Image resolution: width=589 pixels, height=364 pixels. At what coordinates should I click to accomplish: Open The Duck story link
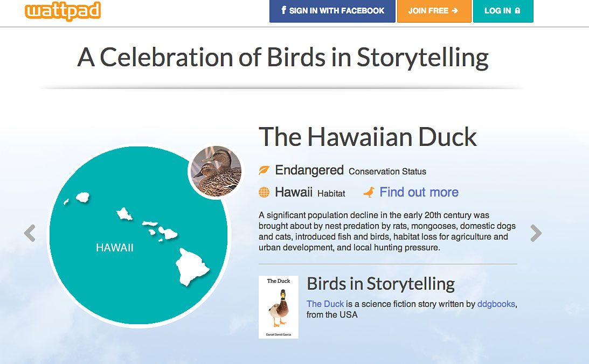325,304
